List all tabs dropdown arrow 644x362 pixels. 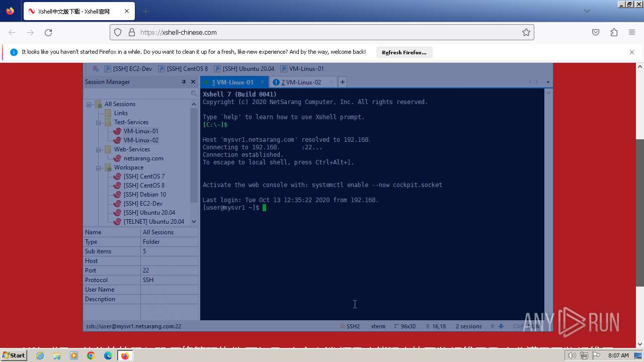(587, 11)
